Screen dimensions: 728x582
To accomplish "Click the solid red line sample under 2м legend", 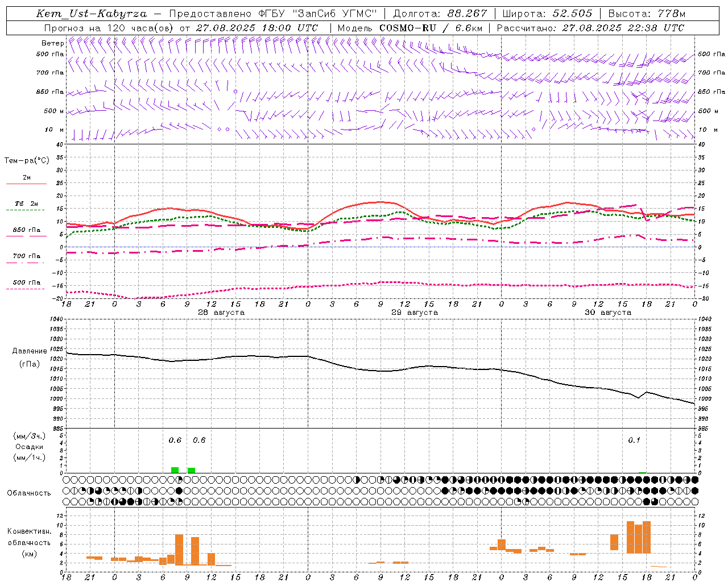I will [26, 184].
